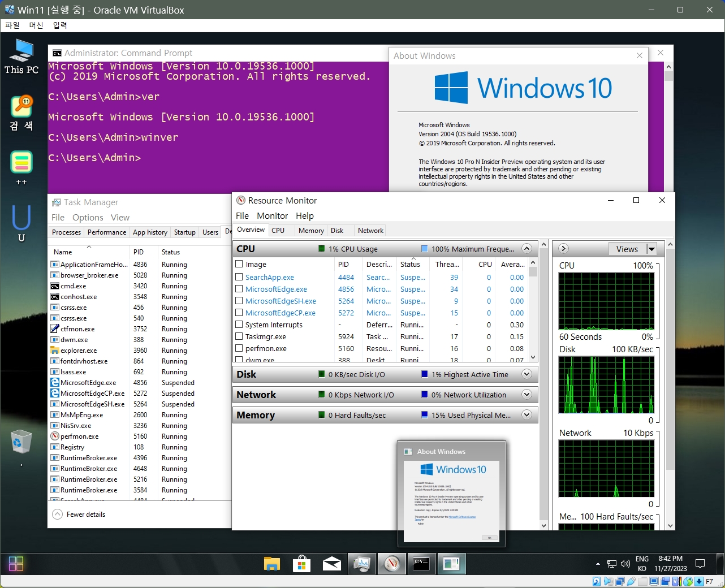This screenshot has width=725, height=588.
Task: Switch to Task Manager via taskbar icon
Action: (x=362, y=563)
